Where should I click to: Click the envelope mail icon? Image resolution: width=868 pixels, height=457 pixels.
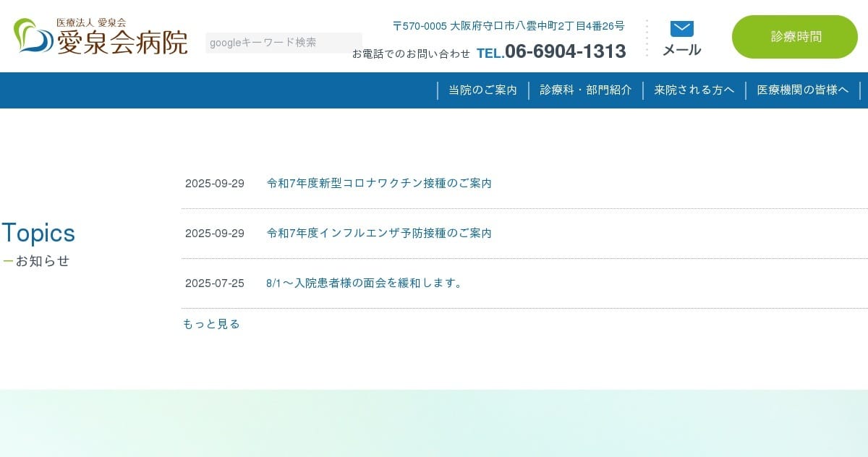coord(681,29)
